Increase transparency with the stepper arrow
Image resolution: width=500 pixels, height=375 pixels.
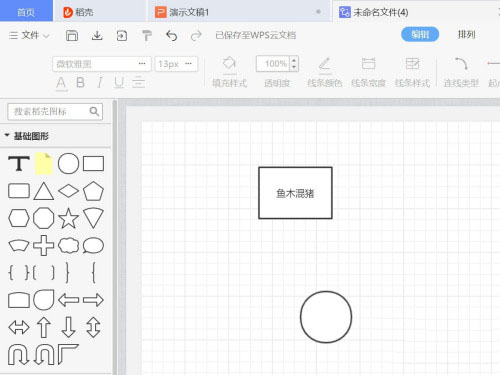294,60
